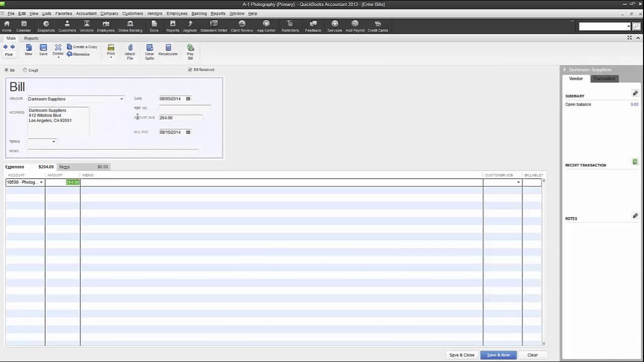Viewport: 644px width, 362px height.
Task: Open the Date calendar picker
Action: 188,99
